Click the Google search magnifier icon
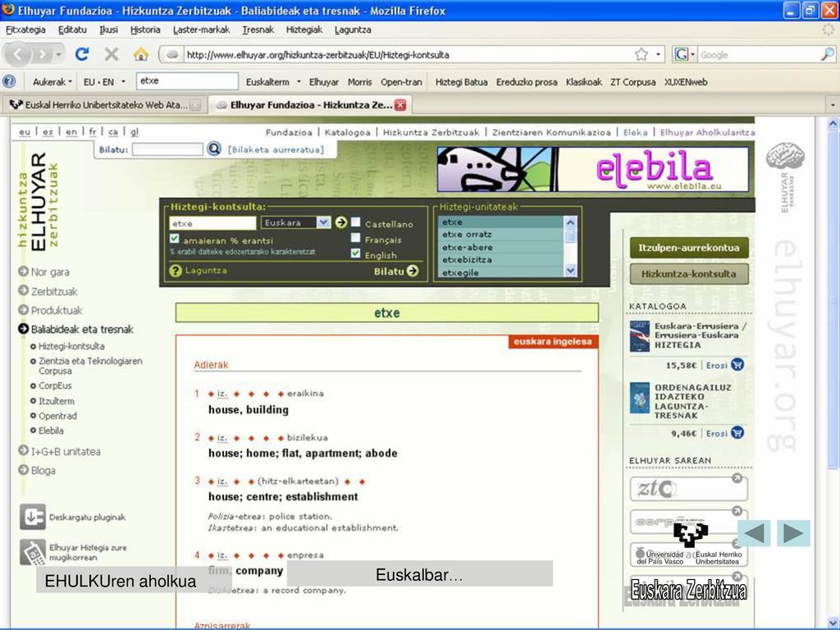840x630 pixels. click(827, 54)
